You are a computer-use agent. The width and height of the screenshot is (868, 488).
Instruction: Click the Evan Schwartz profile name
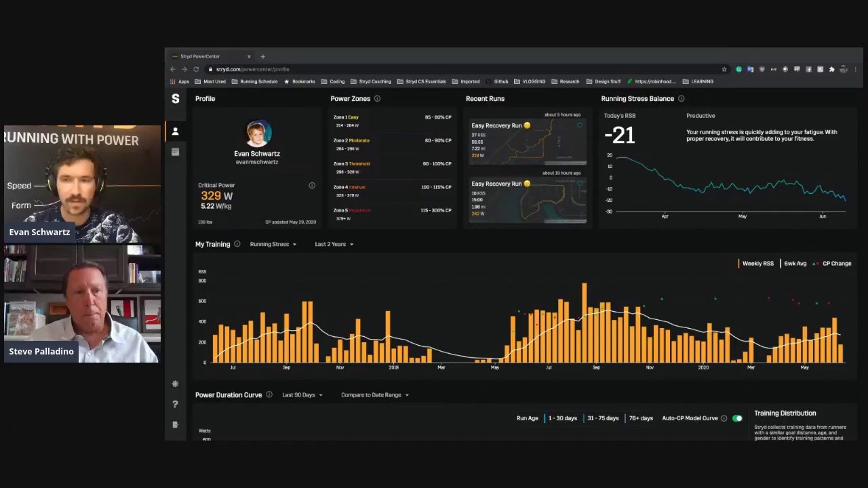(257, 154)
